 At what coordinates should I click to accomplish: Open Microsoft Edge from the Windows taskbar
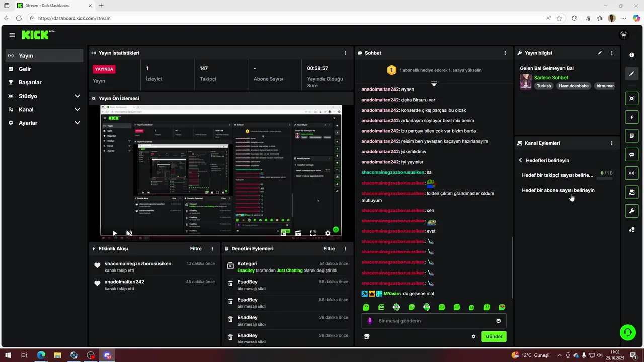click(41, 355)
